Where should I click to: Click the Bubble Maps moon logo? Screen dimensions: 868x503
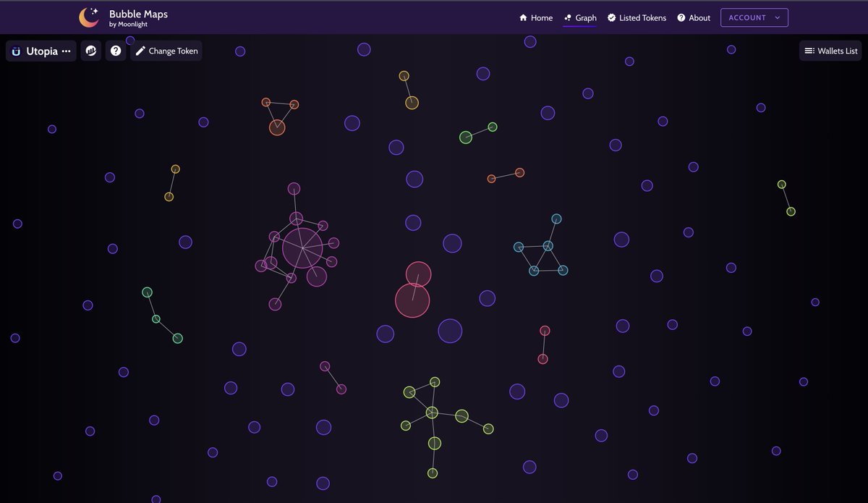tap(90, 17)
